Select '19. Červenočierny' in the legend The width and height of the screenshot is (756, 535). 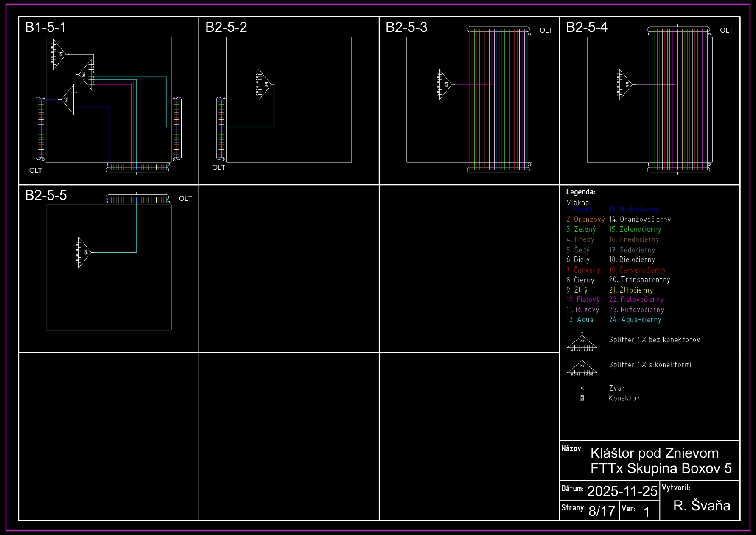tap(637, 270)
